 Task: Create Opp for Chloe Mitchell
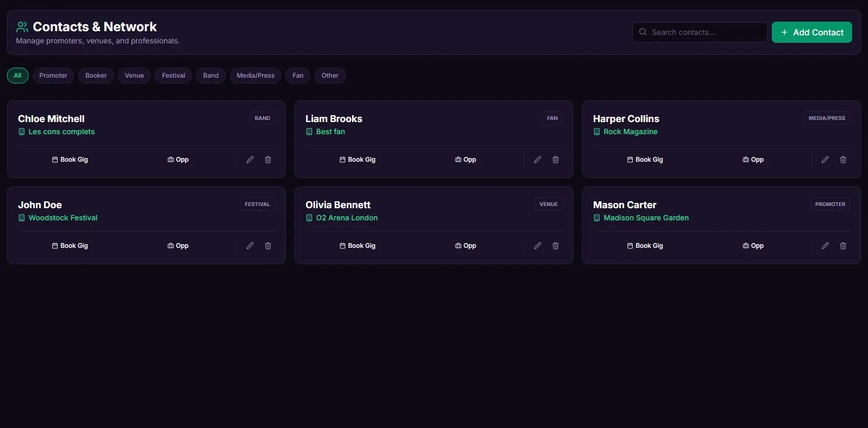click(x=178, y=160)
